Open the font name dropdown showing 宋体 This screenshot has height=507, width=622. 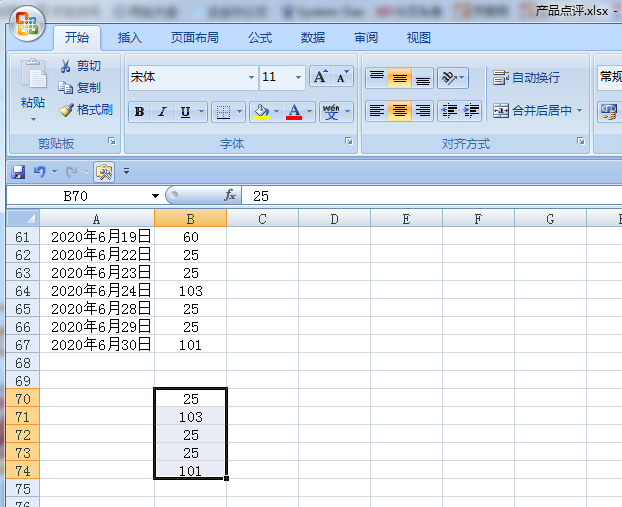251,77
